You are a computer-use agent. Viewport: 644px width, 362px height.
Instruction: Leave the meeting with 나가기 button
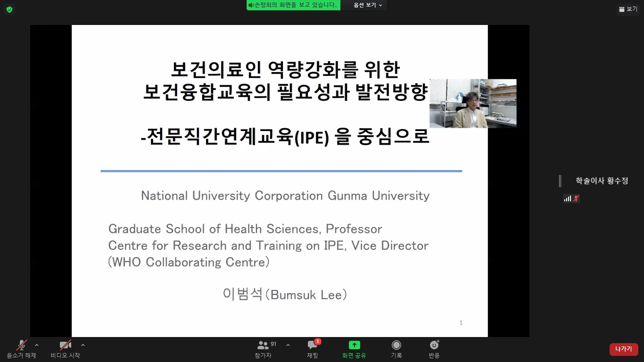point(624,349)
